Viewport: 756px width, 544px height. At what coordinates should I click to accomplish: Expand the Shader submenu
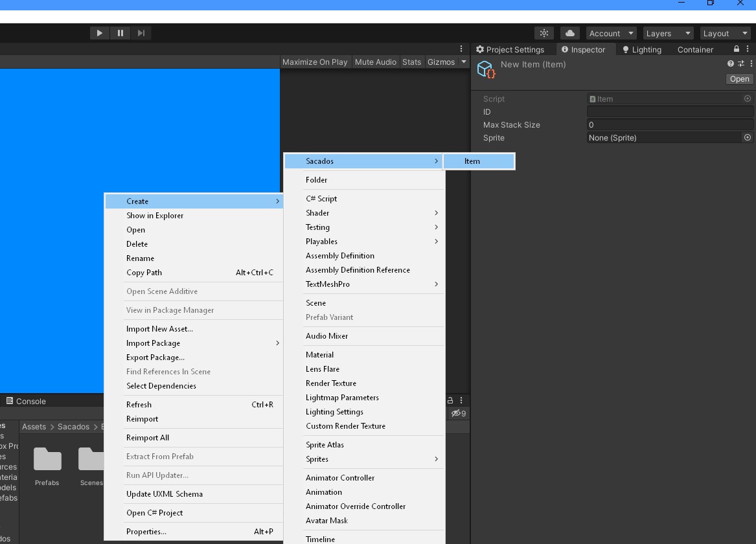click(364, 213)
